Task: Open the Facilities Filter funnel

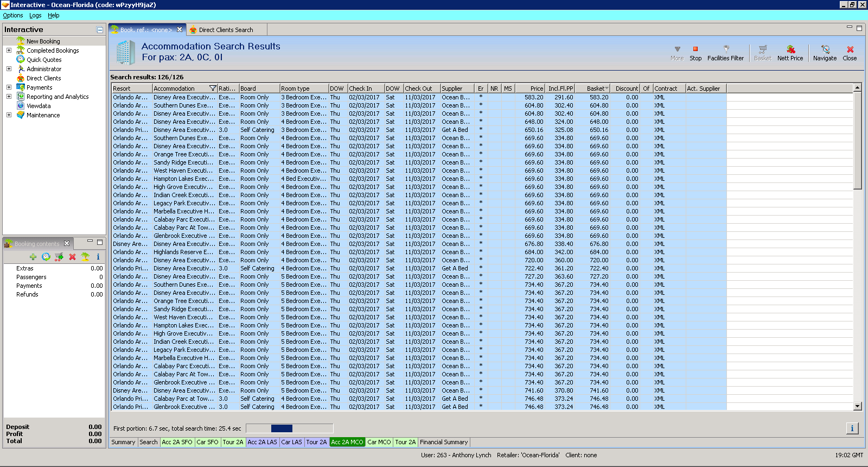Action: point(726,49)
